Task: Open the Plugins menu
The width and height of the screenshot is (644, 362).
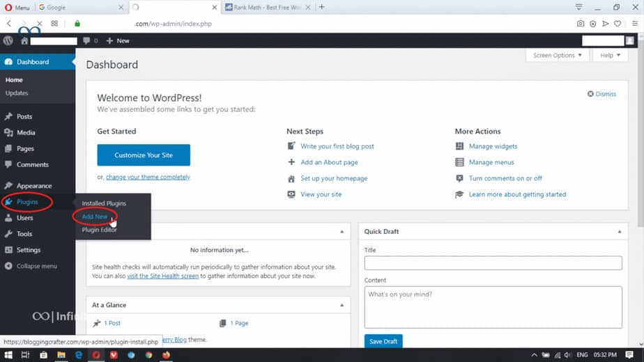Action: point(27,202)
